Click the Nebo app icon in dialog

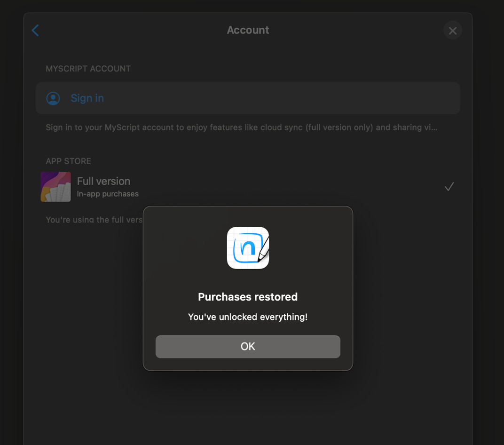click(x=248, y=248)
